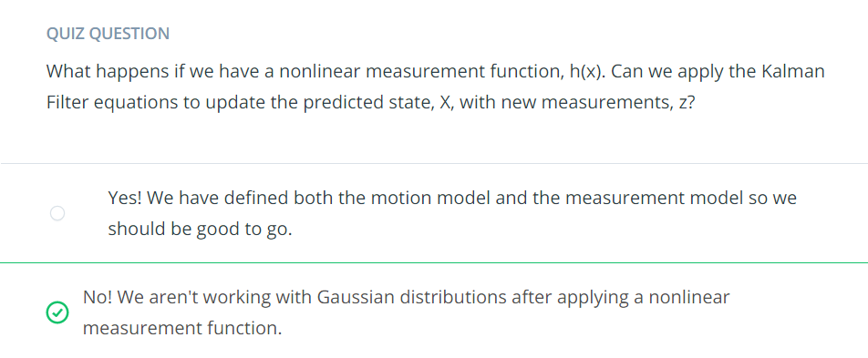Choose the "No! We aren't working with Gaussian" answer

pyautogui.click(x=406, y=312)
